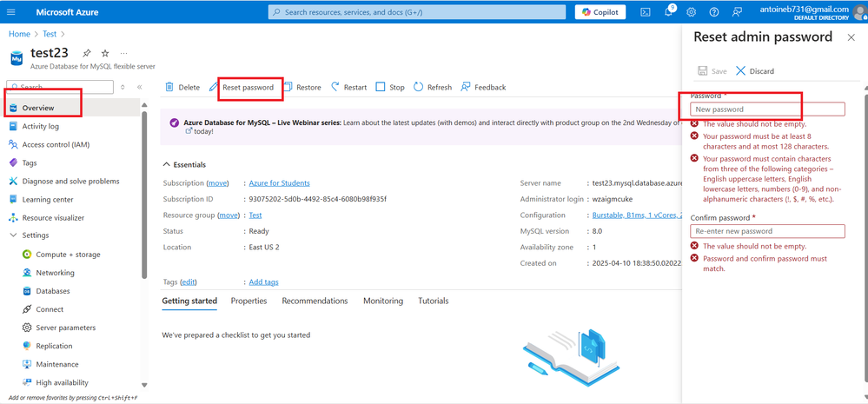Refresh the overview page

[x=433, y=88]
